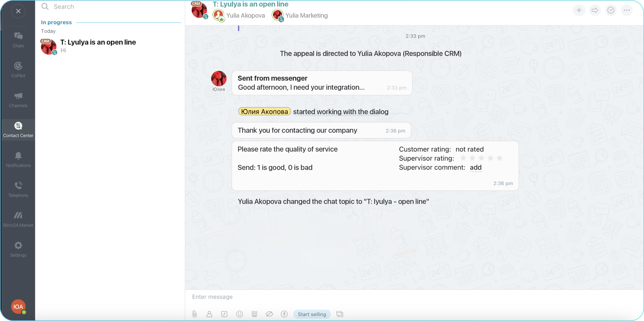
Task: Open the slash command icon
Action: tap(224, 314)
